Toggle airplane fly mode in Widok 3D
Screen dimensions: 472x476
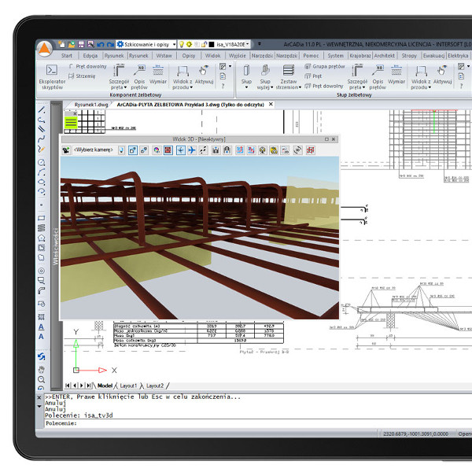(x=192, y=150)
